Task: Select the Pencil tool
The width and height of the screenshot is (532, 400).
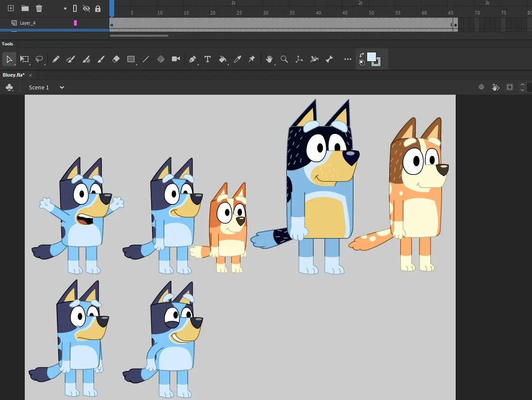Action: (x=56, y=59)
